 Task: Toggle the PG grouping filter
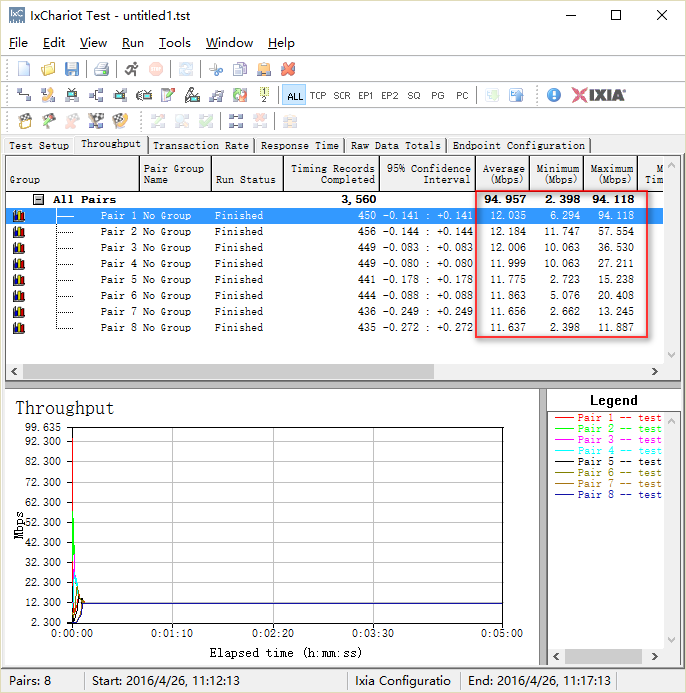click(x=438, y=96)
